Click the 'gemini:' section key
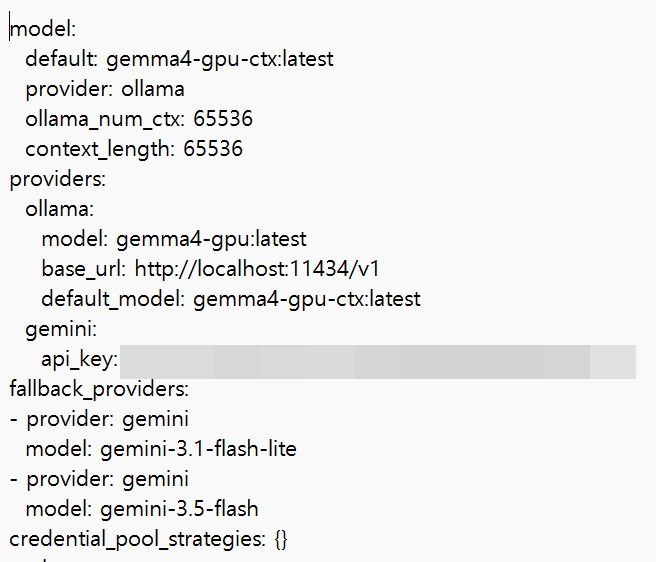 tap(61, 329)
